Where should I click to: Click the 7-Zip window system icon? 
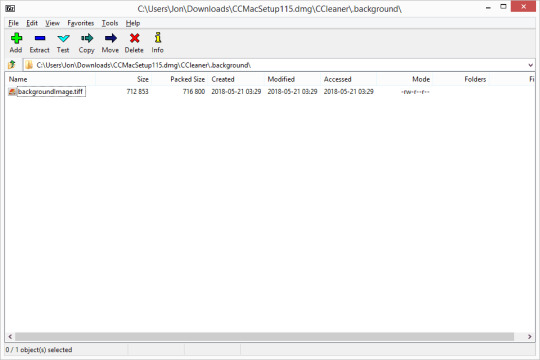(x=10, y=9)
